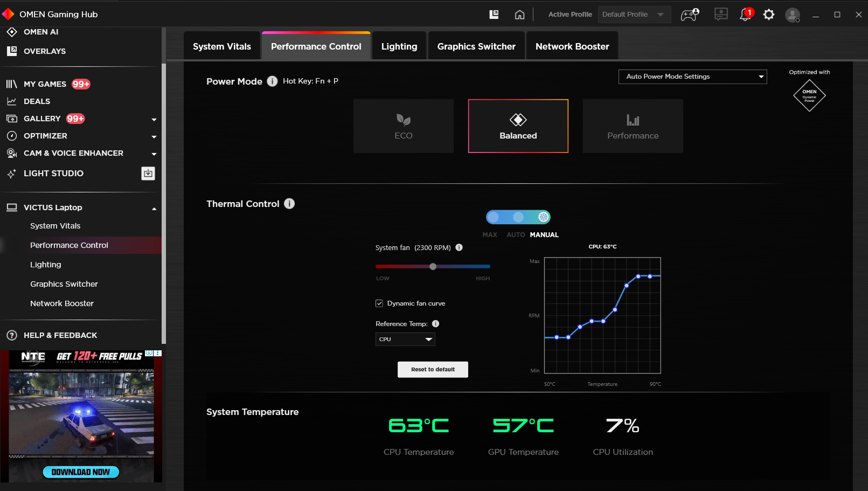This screenshot has width=868, height=491.
Task: Click the highest-temperature fan curve point
Action: pos(650,276)
